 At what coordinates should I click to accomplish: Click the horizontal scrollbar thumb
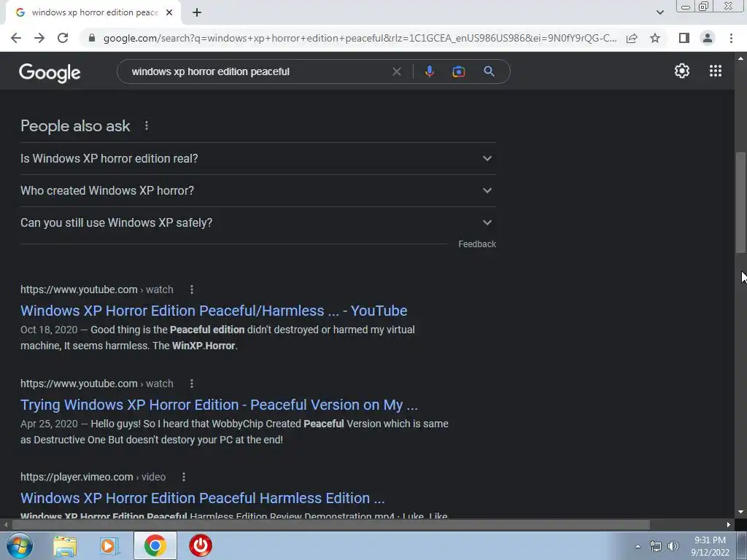pyautogui.click(x=330, y=524)
